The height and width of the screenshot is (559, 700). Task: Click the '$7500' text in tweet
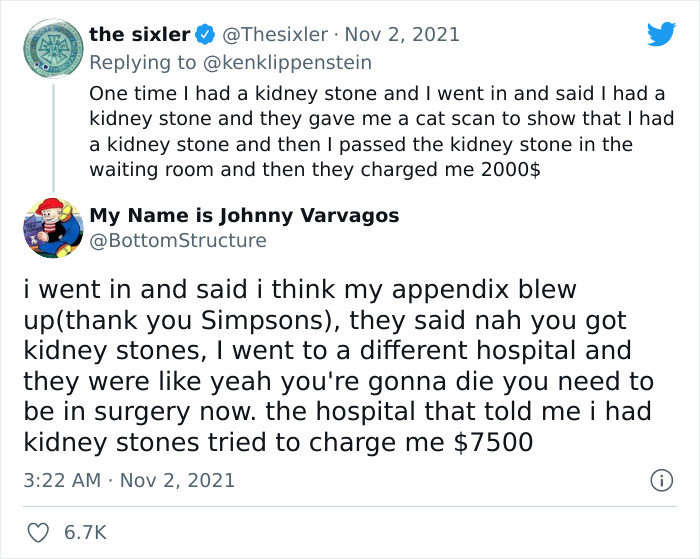point(493,442)
